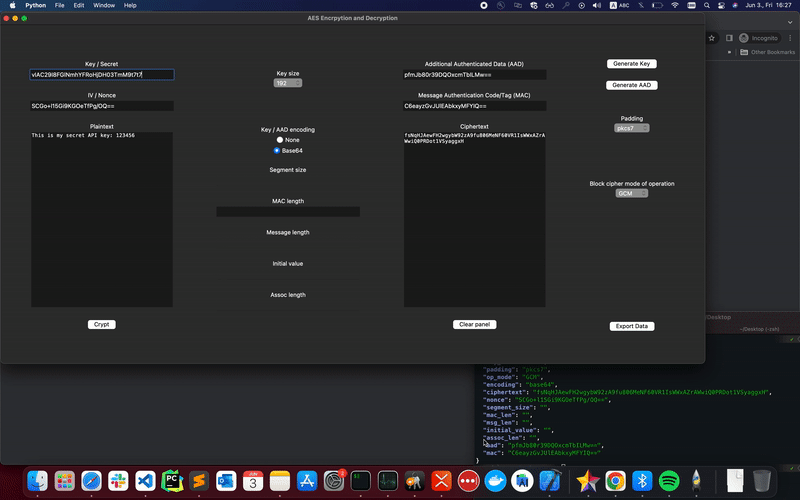
Task: Open Google Chrome from the Dock
Action: pos(615,481)
